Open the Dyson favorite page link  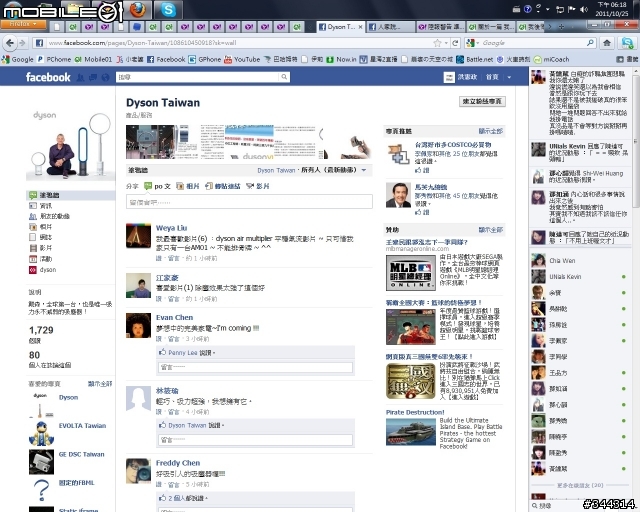pos(68,397)
